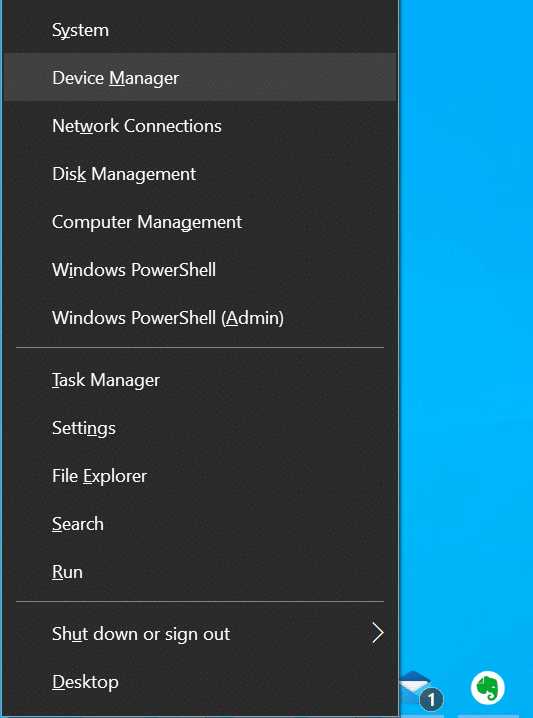Open Settings from the menu

coord(200,428)
